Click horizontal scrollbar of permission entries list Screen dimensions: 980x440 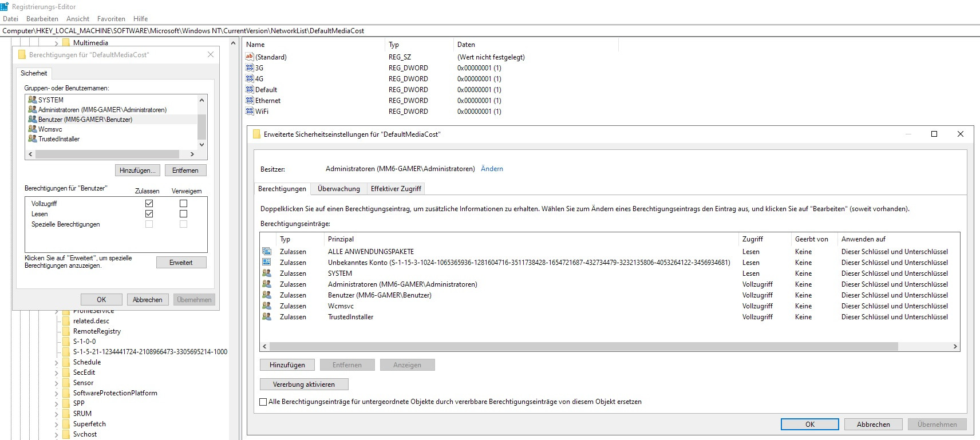pos(584,346)
